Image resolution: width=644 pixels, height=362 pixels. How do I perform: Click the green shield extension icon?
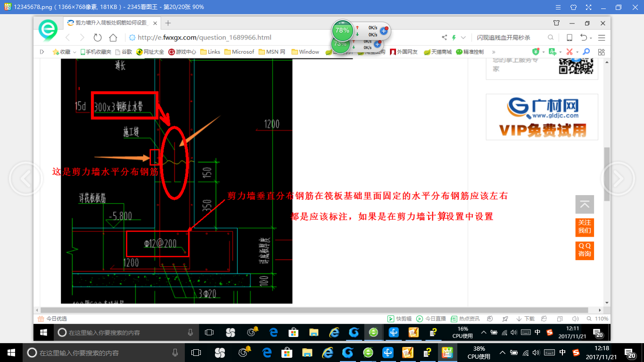coord(536,52)
